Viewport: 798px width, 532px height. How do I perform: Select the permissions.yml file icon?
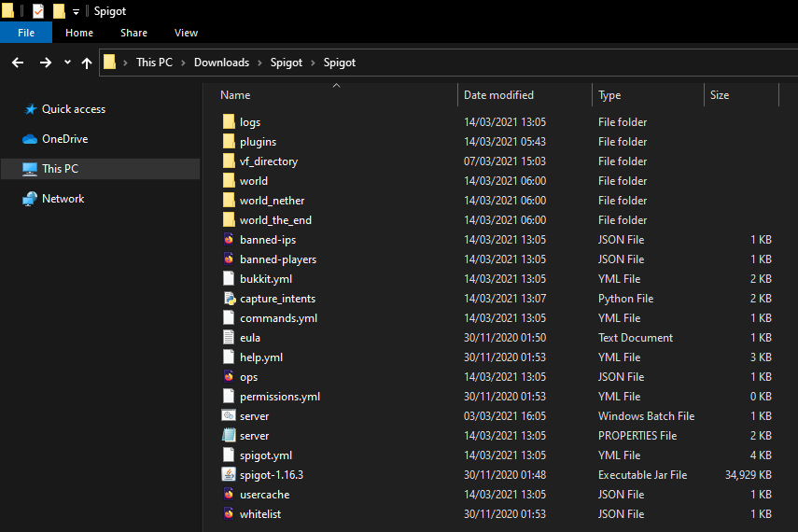[229, 396]
